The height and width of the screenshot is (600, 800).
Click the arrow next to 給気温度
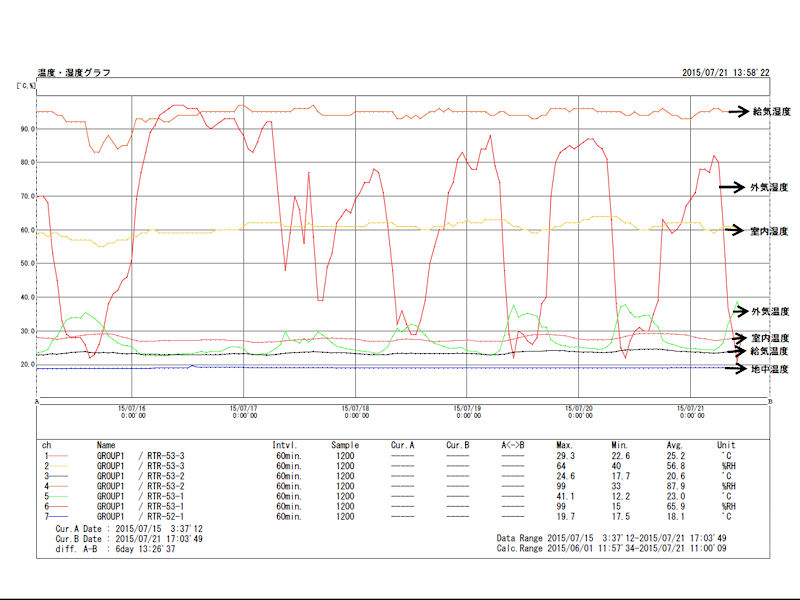pyautogui.click(x=739, y=351)
